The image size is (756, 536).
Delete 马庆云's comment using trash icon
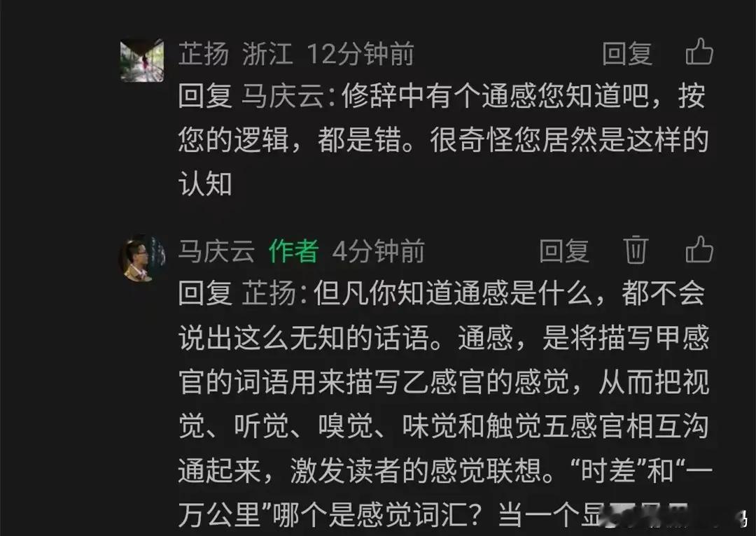pyautogui.click(x=635, y=250)
